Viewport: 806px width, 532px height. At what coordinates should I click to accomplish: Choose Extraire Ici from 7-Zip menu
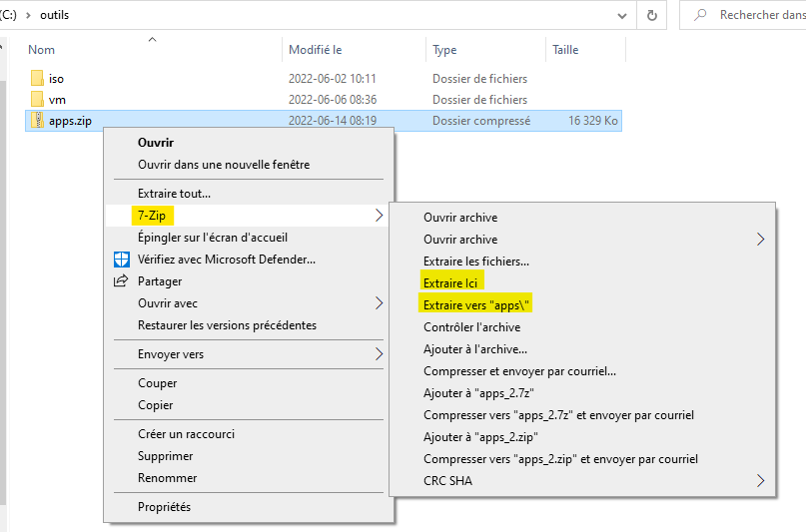(451, 283)
